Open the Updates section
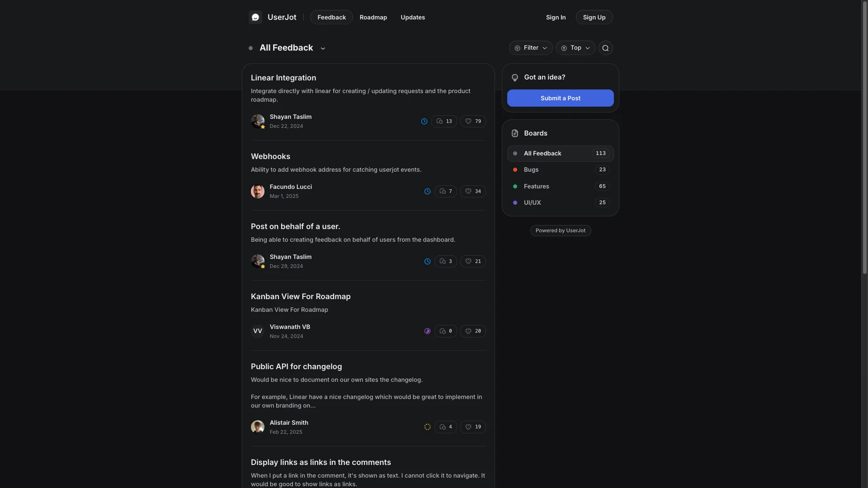 [412, 17]
